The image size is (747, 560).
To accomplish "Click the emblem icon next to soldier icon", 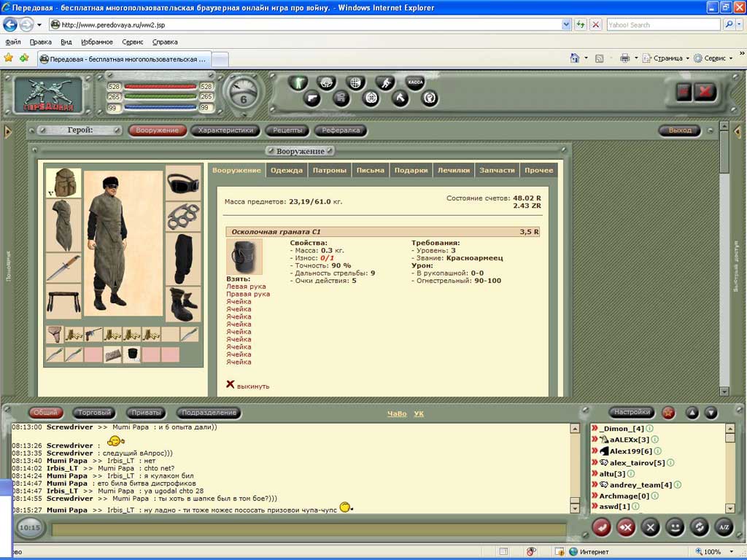I will (x=327, y=83).
